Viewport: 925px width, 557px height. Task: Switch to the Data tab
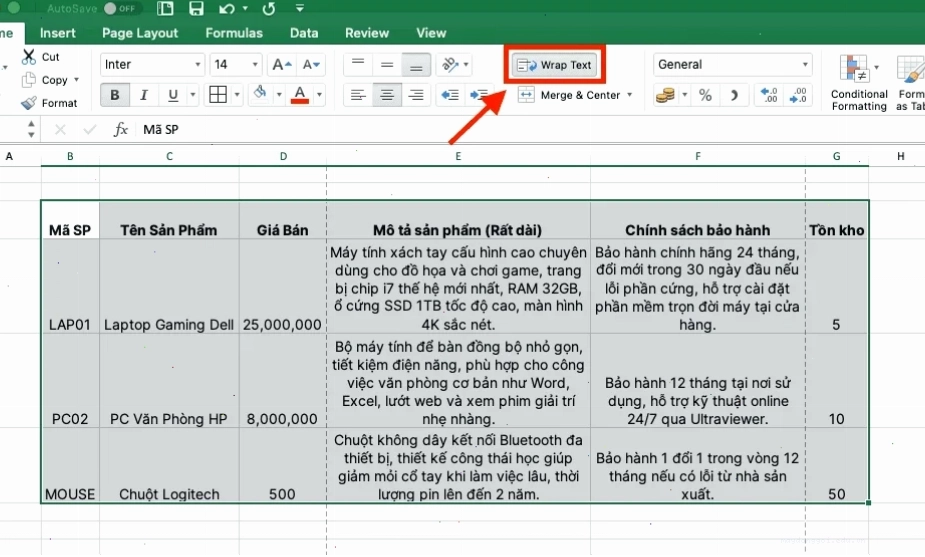304,33
